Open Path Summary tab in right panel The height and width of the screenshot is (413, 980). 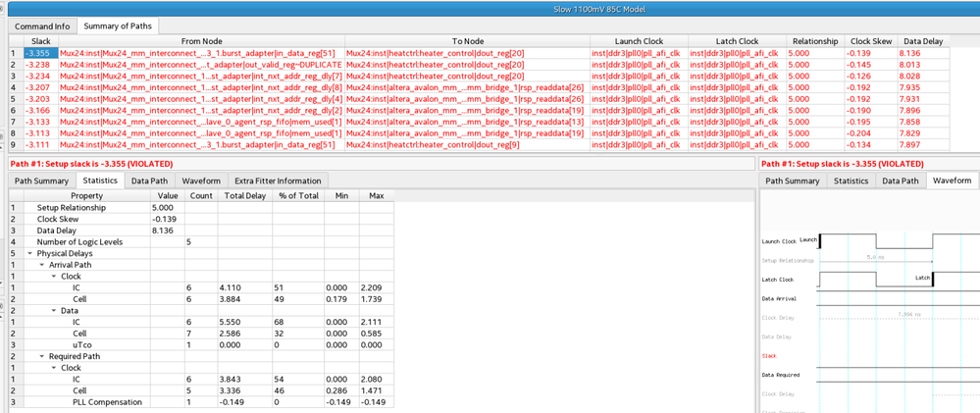(x=793, y=181)
